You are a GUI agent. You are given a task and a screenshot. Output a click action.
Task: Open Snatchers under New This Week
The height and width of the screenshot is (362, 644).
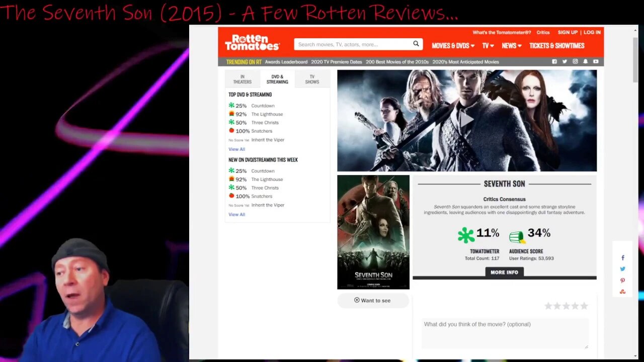click(262, 197)
